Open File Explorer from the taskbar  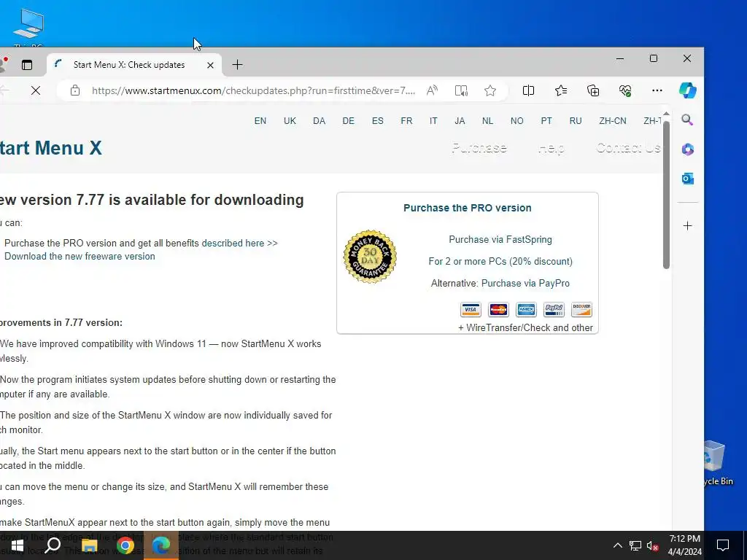(x=89, y=545)
